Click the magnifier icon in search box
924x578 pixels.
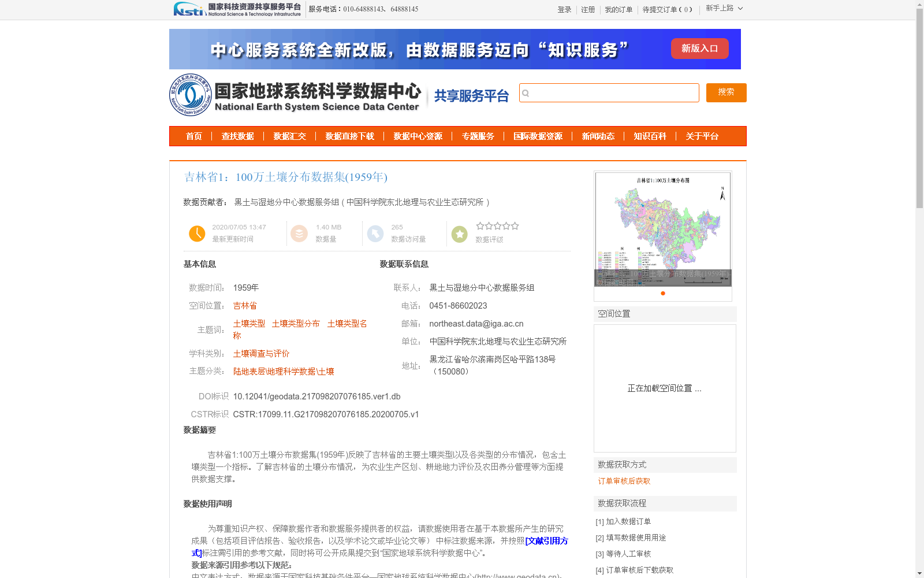click(x=526, y=93)
